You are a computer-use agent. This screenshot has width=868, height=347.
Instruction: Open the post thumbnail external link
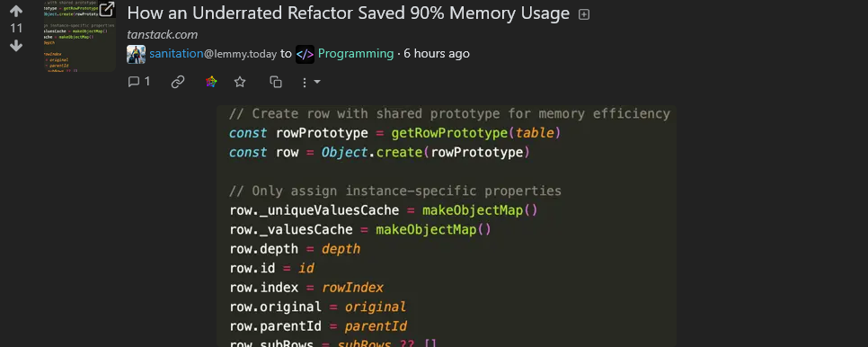click(81, 36)
